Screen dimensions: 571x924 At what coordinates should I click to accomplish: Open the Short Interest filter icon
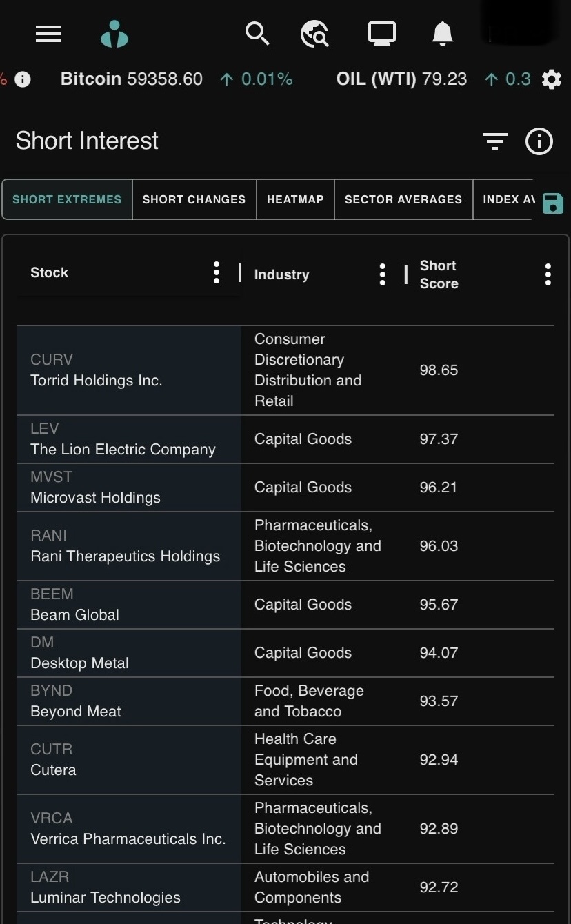coord(495,141)
